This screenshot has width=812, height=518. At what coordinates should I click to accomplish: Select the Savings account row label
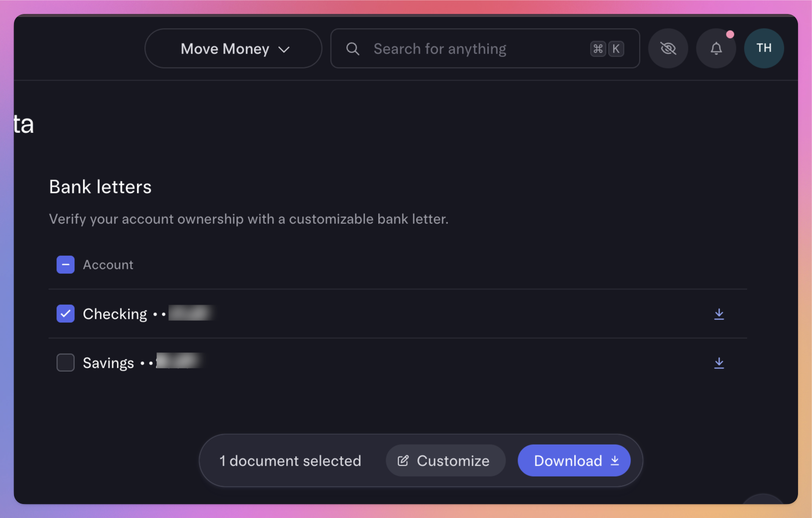tap(108, 363)
